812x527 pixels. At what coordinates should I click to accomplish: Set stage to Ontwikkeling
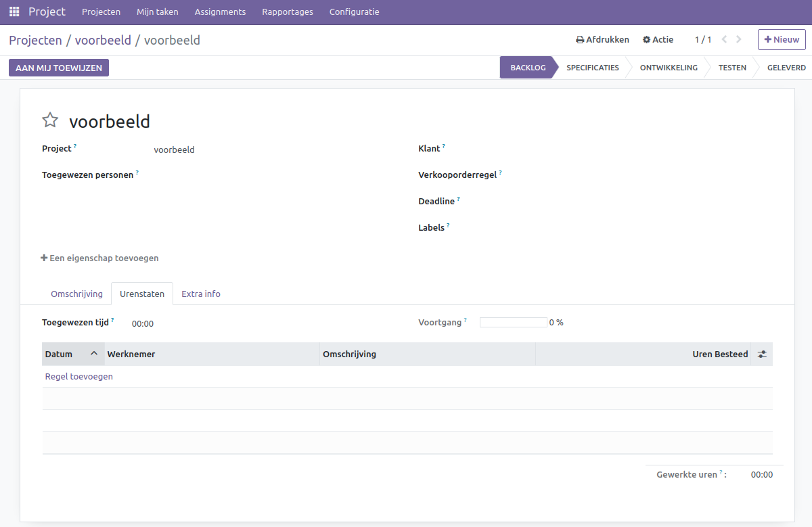click(x=668, y=68)
